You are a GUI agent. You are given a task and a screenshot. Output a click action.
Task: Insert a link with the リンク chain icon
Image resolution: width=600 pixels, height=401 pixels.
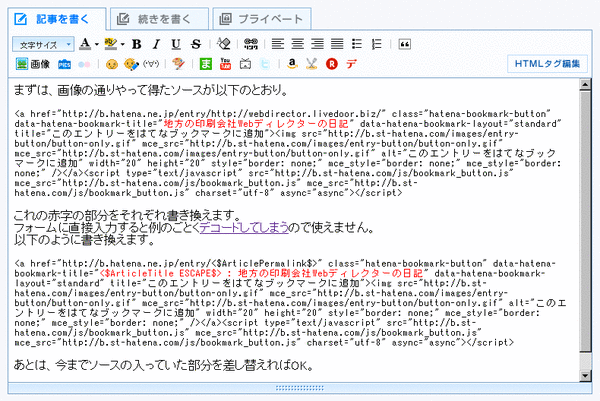click(251, 44)
